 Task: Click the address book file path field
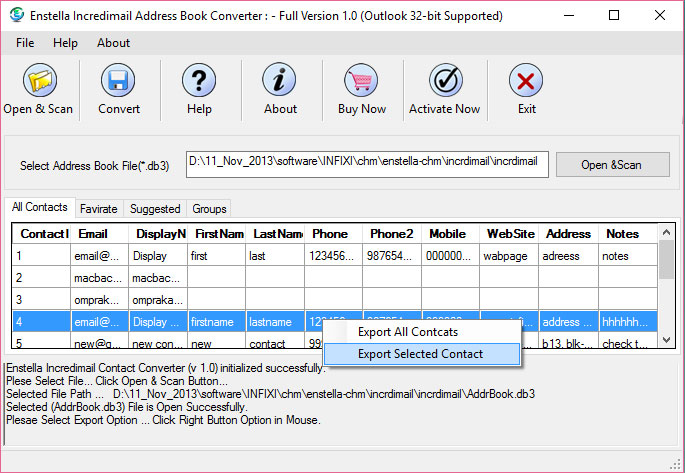coord(367,165)
